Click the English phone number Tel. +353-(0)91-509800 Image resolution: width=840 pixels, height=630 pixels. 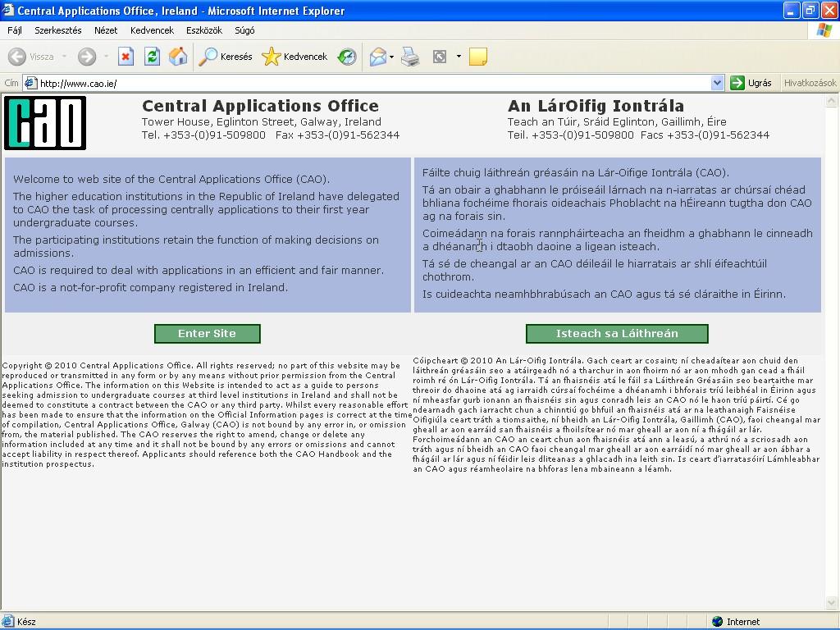click(x=203, y=135)
